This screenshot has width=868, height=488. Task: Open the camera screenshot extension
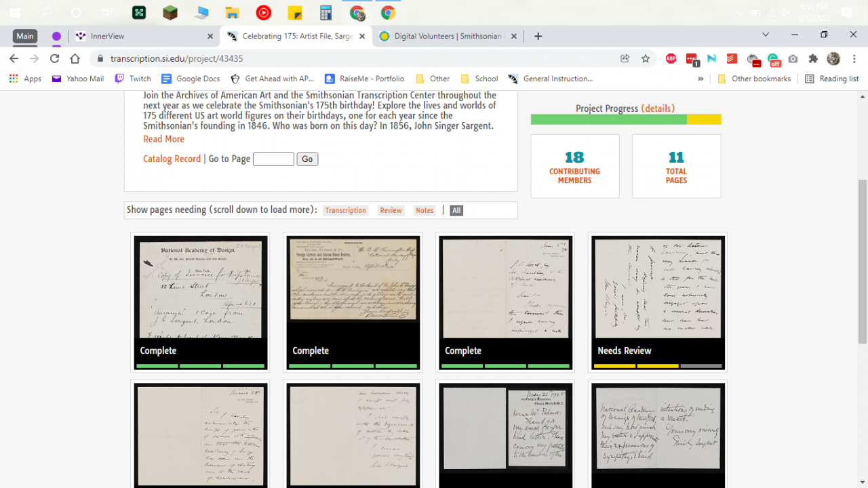[x=793, y=58]
